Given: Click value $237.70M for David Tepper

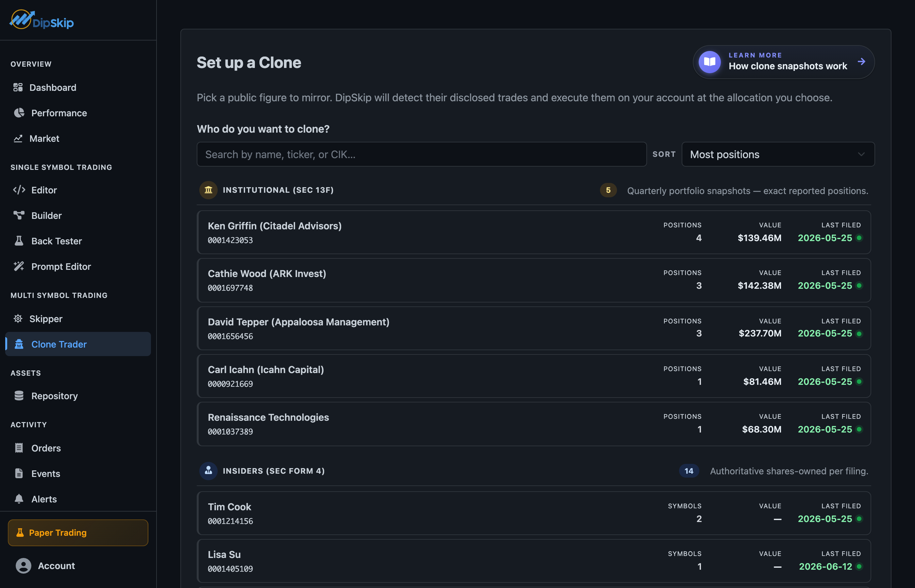Looking at the screenshot, I should (759, 333).
